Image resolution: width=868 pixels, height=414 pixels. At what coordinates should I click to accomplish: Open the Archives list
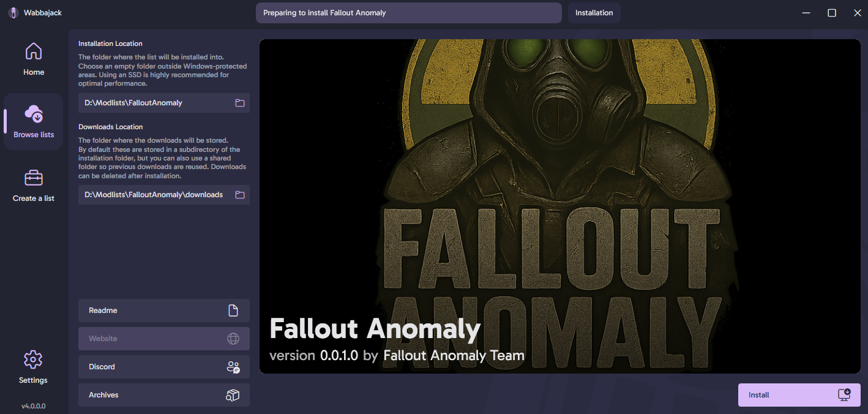pos(164,395)
